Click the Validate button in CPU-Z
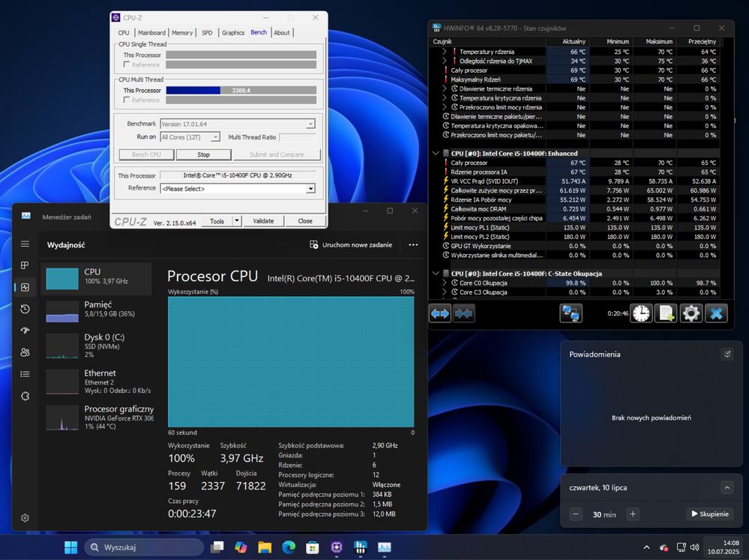The height and width of the screenshot is (560, 749). pyautogui.click(x=263, y=220)
